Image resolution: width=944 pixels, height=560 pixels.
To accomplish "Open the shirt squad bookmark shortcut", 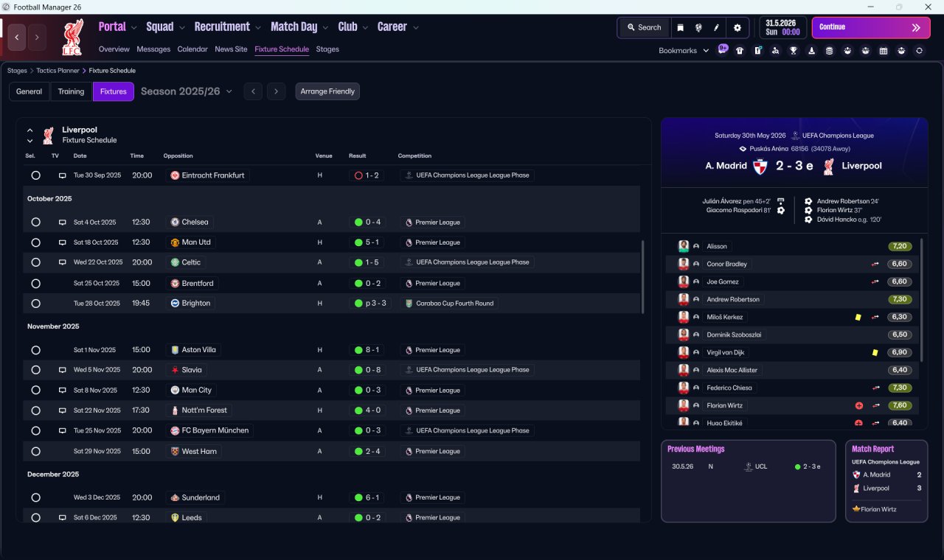I will [x=740, y=51].
